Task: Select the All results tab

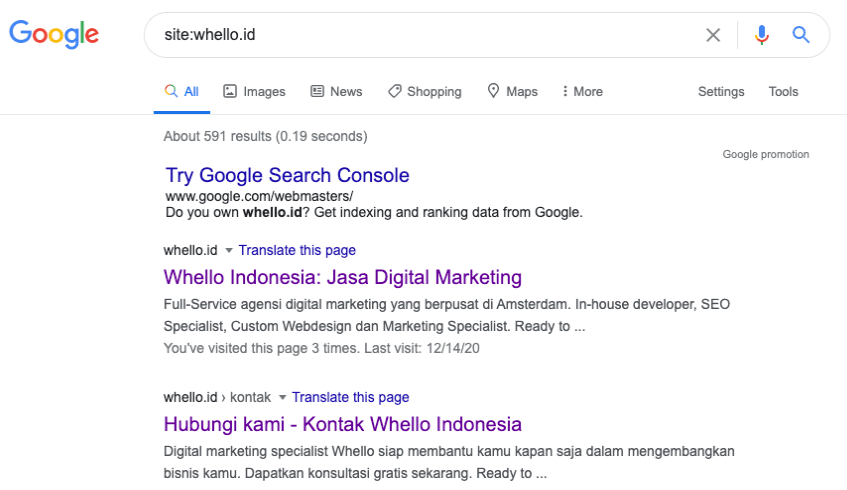Action: 182,91
